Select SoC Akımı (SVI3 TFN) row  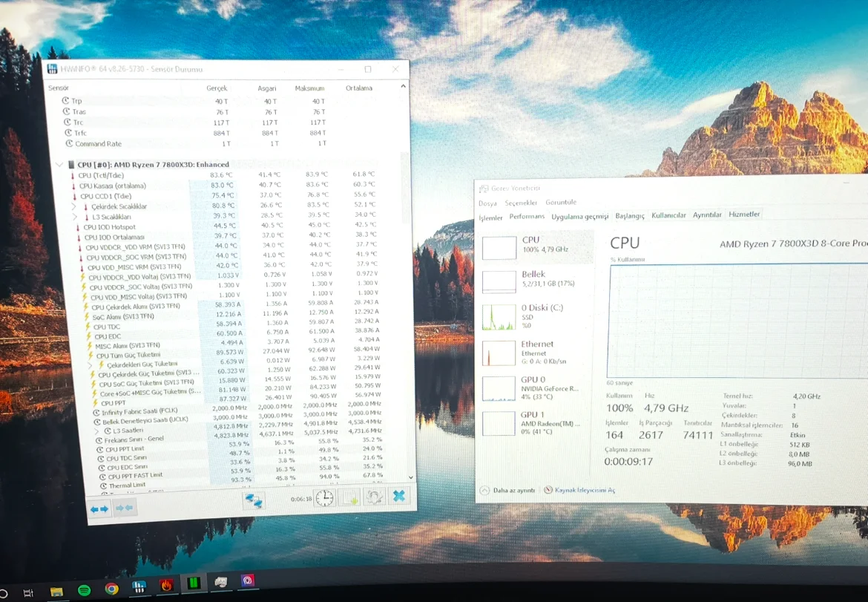click(232, 315)
